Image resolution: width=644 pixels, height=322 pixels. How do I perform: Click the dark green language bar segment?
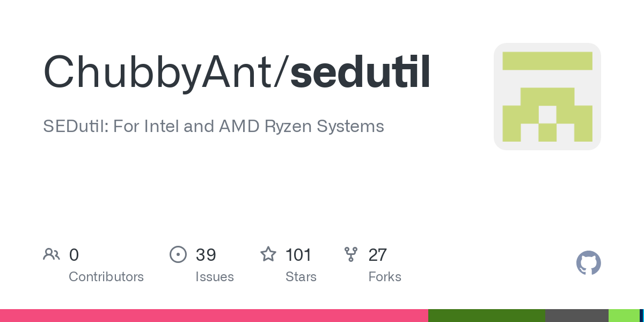coord(486,316)
